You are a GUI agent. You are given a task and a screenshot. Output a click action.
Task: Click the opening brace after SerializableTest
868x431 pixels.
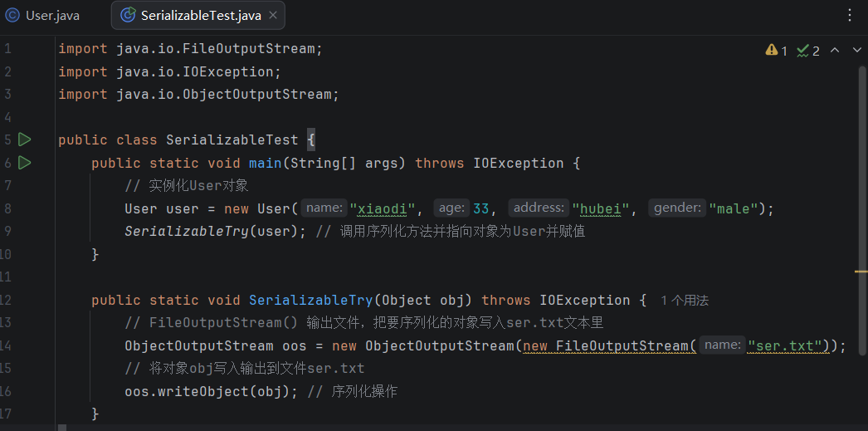click(310, 140)
